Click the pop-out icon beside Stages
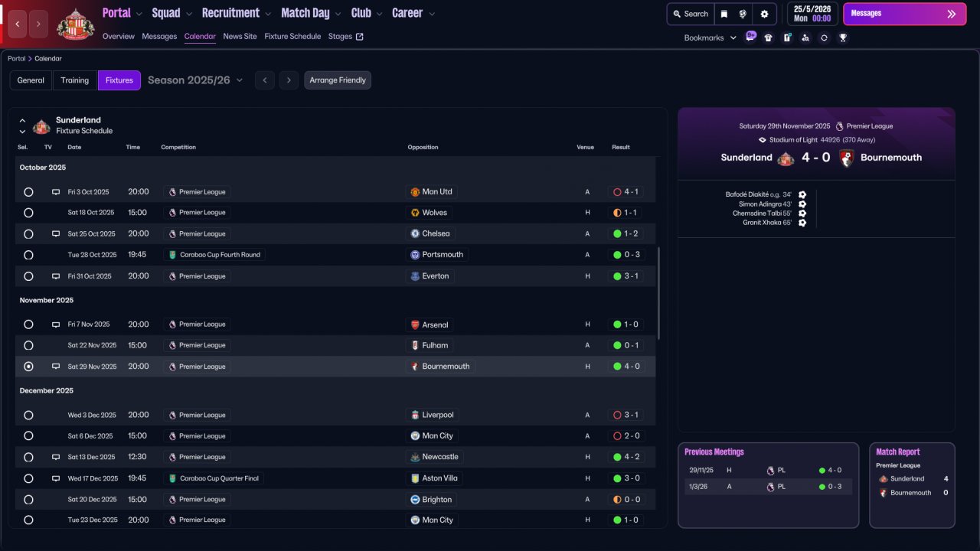The image size is (980, 551). pyautogui.click(x=360, y=37)
